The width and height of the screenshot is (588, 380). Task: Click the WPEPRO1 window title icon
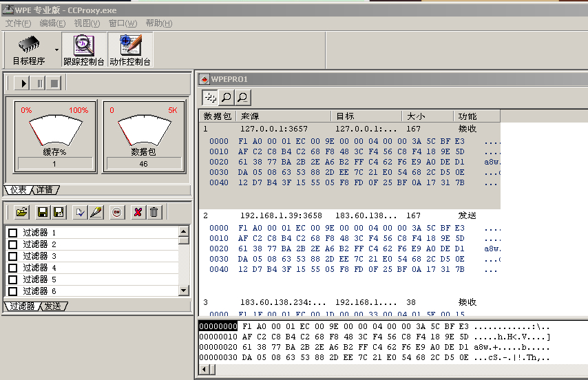click(204, 79)
